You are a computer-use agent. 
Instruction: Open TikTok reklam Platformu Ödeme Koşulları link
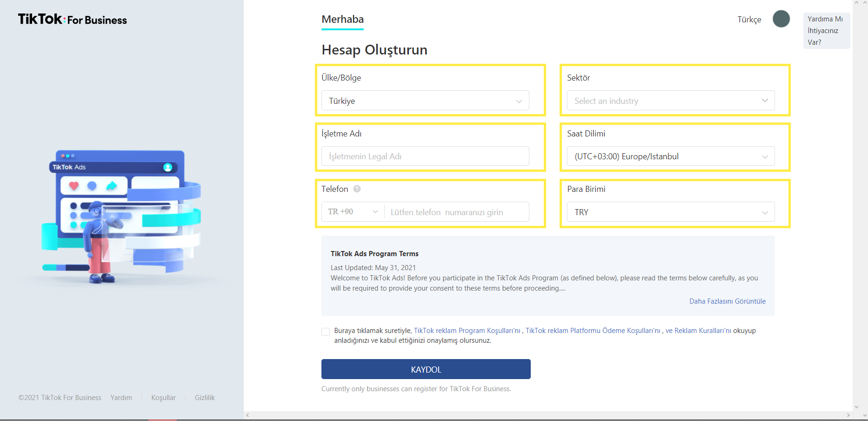pos(593,331)
